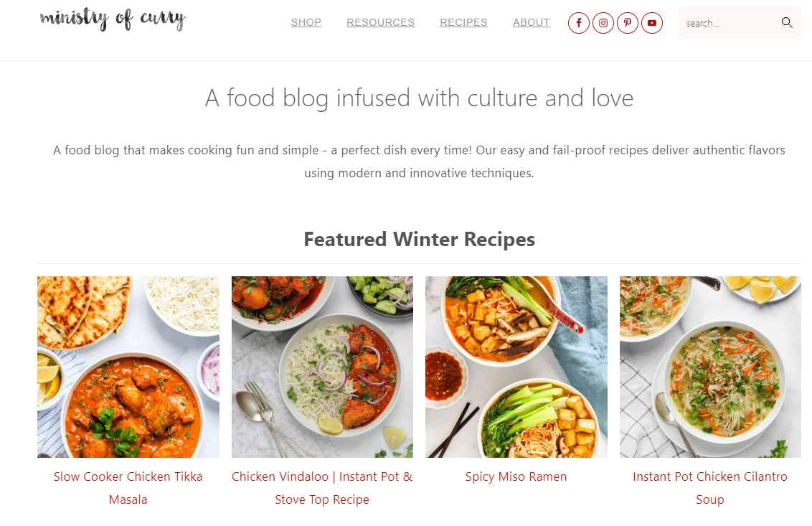Open the Resources menu item

pos(381,22)
